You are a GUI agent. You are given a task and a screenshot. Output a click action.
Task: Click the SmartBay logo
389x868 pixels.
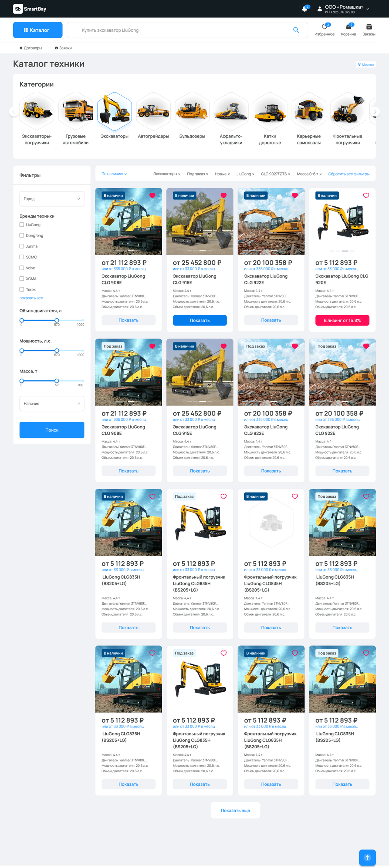[30, 9]
